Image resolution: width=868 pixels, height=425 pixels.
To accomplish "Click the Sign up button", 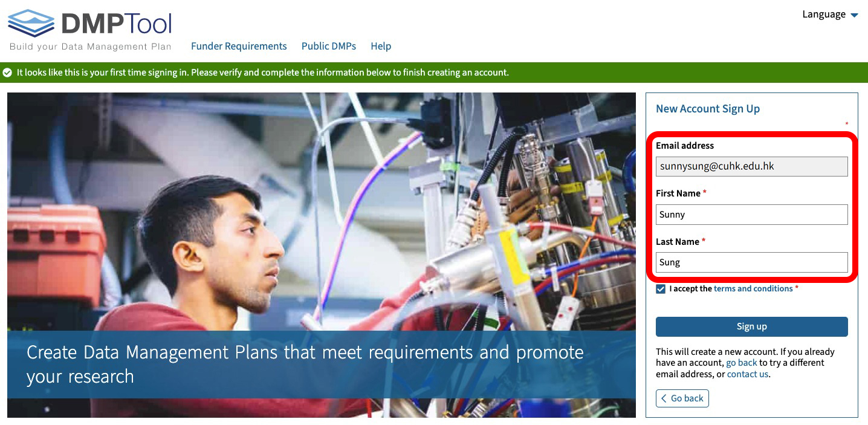I will (x=751, y=326).
